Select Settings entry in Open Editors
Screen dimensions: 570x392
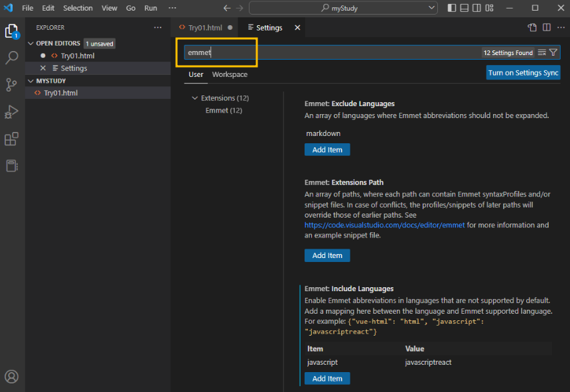pyautogui.click(x=98, y=68)
